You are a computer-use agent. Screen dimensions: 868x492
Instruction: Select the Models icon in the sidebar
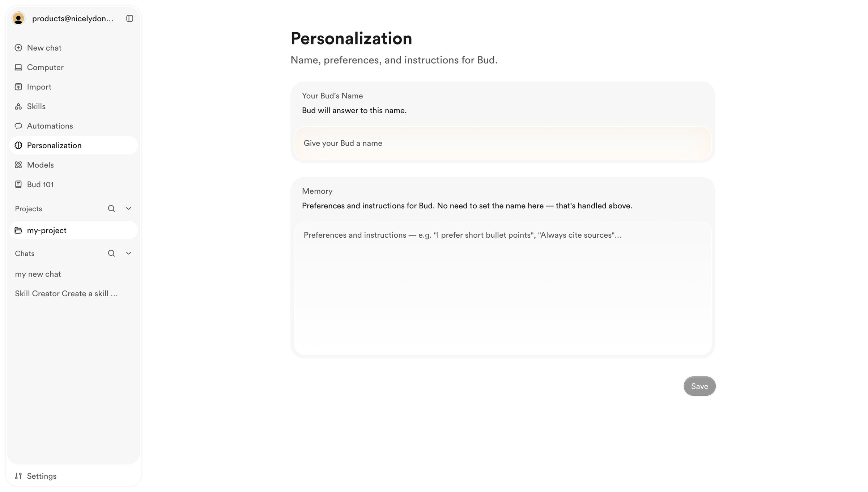pos(18,165)
